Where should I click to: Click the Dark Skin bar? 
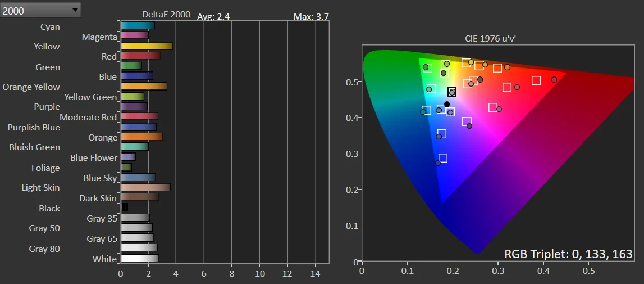(x=140, y=197)
